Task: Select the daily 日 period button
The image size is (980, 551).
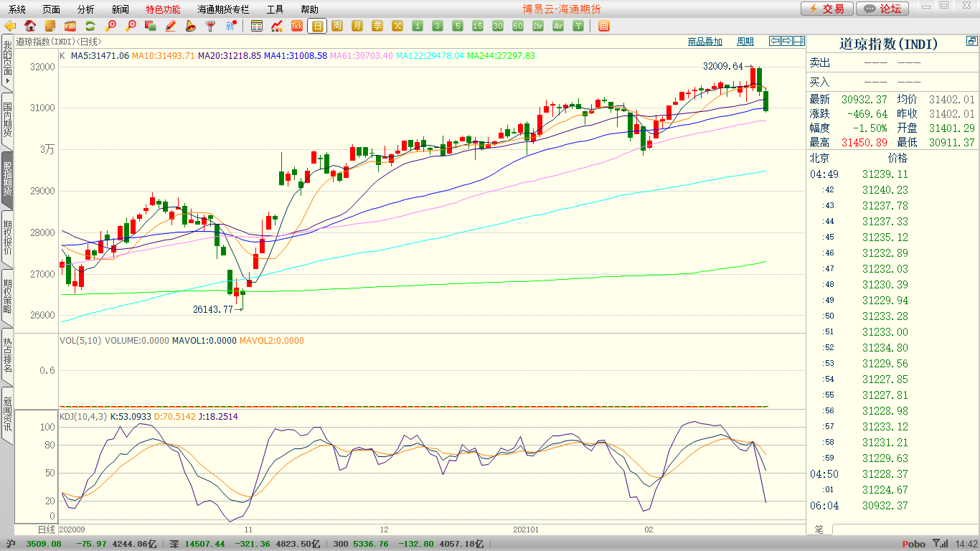Action: tap(317, 26)
